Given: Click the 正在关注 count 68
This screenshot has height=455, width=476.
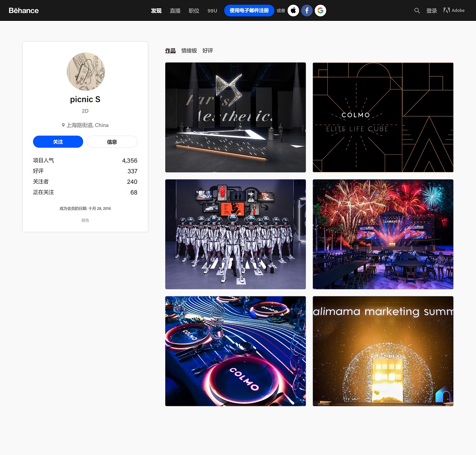Looking at the screenshot, I should pos(134,193).
